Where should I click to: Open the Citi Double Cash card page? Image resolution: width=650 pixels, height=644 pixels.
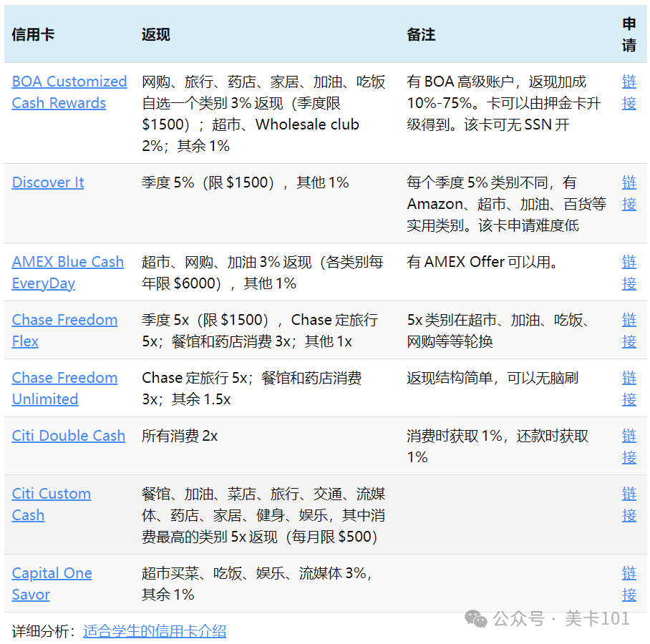tap(68, 435)
